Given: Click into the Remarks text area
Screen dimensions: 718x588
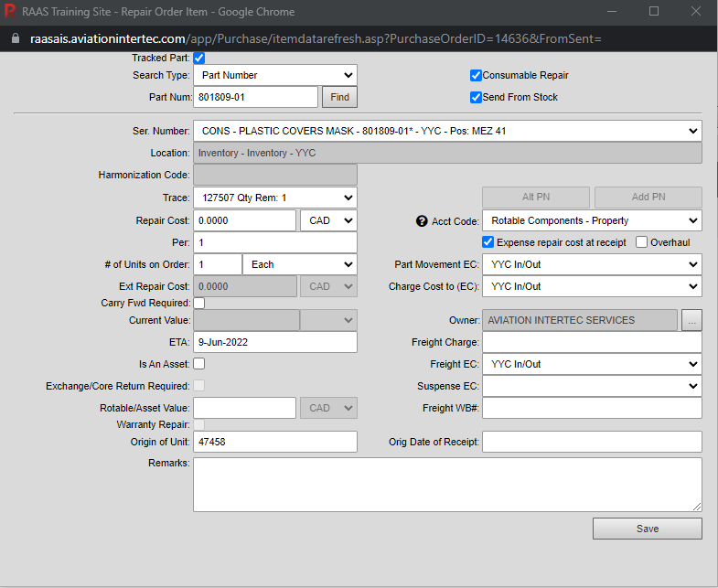Looking at the screenshot, I should point(447,484).
